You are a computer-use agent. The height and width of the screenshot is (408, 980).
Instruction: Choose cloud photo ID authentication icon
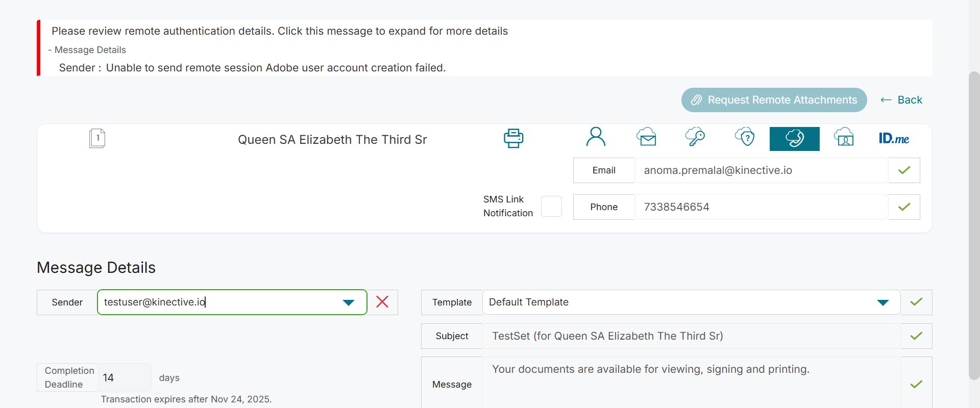(844, 137)
